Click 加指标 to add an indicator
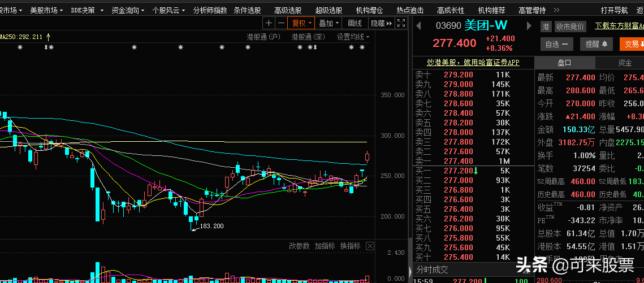This screenshot has width=644, height=283. (x=325, y=246)
